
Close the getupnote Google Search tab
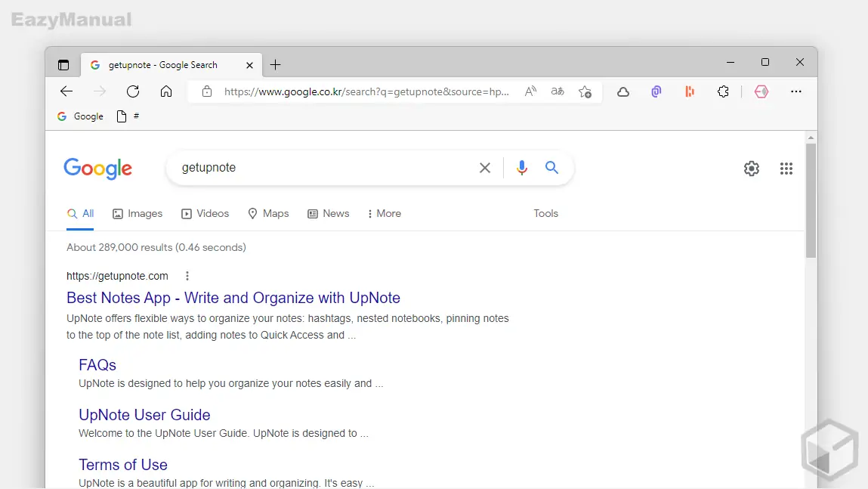[249, 65]
